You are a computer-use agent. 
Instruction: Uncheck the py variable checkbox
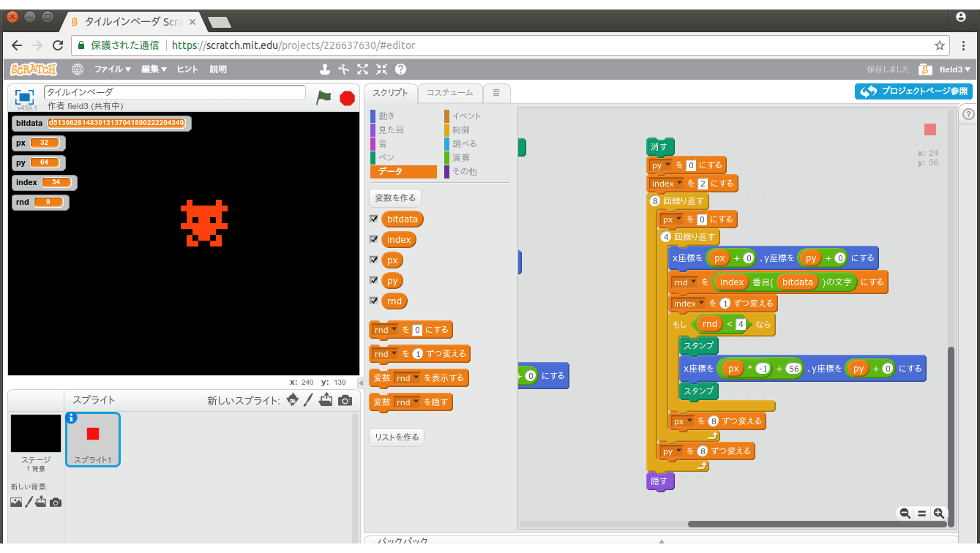(374, 280)
